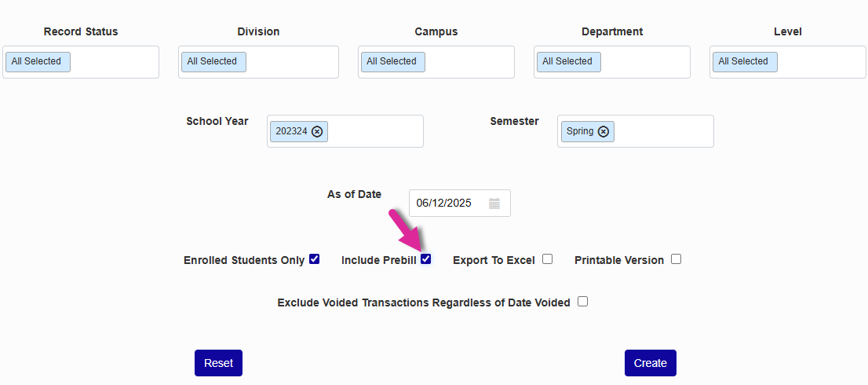Viewport: 868px width, 385px height.
Task: Check the Printable Version box
Action: tap(676, 259)
